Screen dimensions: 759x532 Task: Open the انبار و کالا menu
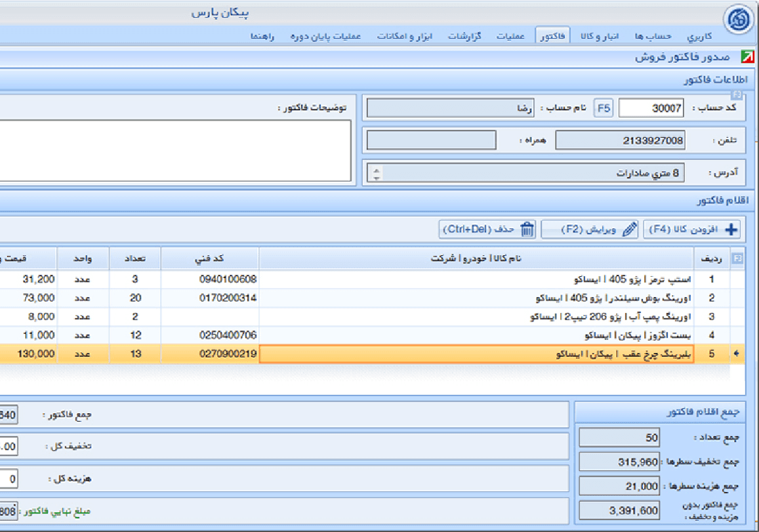pos(599,36)
